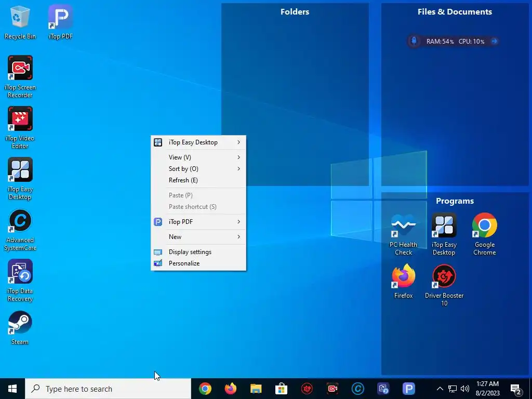The height and width of the screenshot is (399, 532).
Task: Select the iTop PDF desktop shortcut
Action: (60, 22)
